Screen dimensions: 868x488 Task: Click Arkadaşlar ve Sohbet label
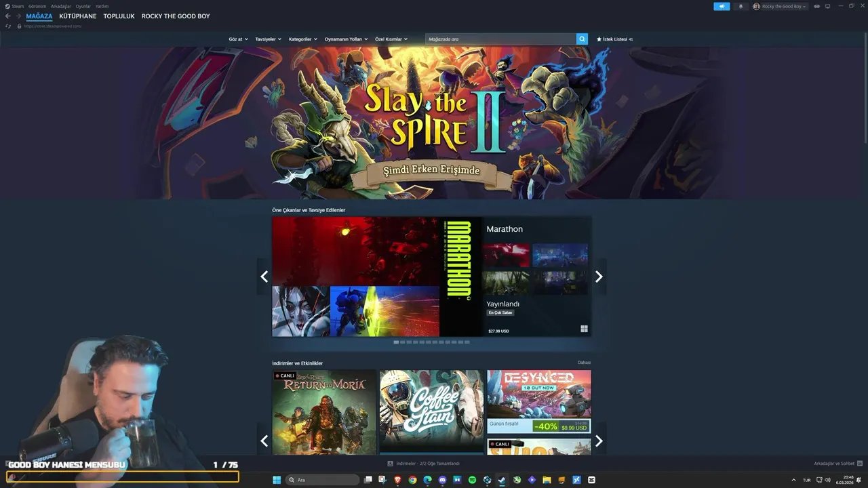[834, 464]
